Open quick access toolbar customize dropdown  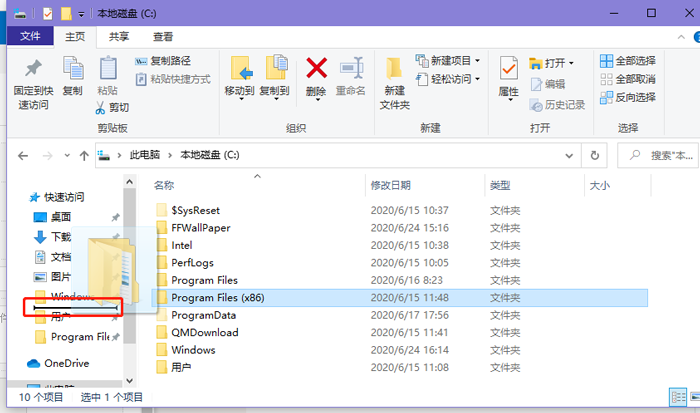click(81, 14)
